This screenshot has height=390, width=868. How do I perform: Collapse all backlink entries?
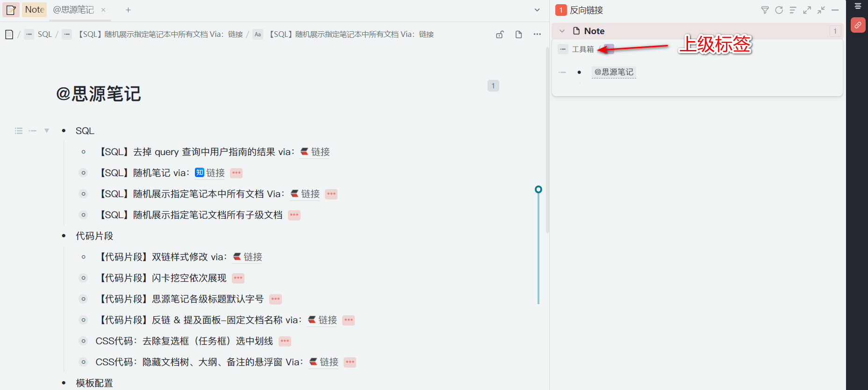click(x=821, y=10)
